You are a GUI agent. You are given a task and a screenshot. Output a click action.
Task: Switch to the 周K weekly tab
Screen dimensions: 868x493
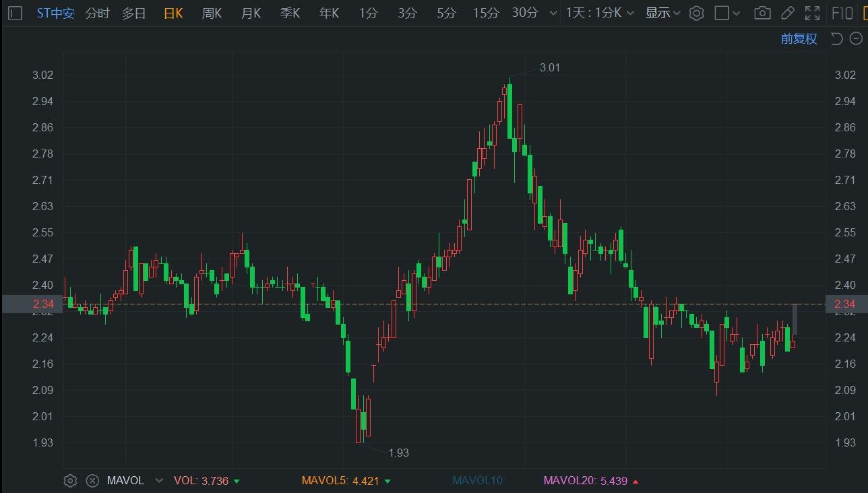pyautogui.click(x=212, y=13)
